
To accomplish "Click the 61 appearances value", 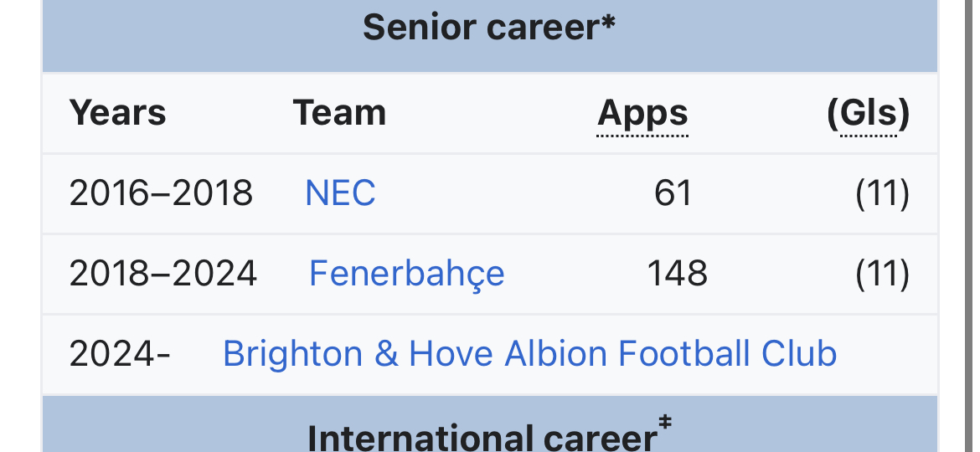I will tap(673, 193).
